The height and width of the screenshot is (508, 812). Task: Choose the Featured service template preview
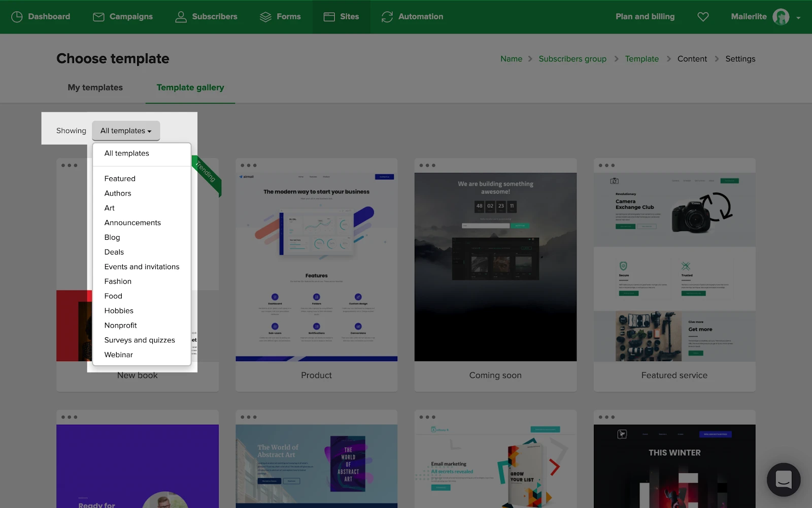[674, 267]
